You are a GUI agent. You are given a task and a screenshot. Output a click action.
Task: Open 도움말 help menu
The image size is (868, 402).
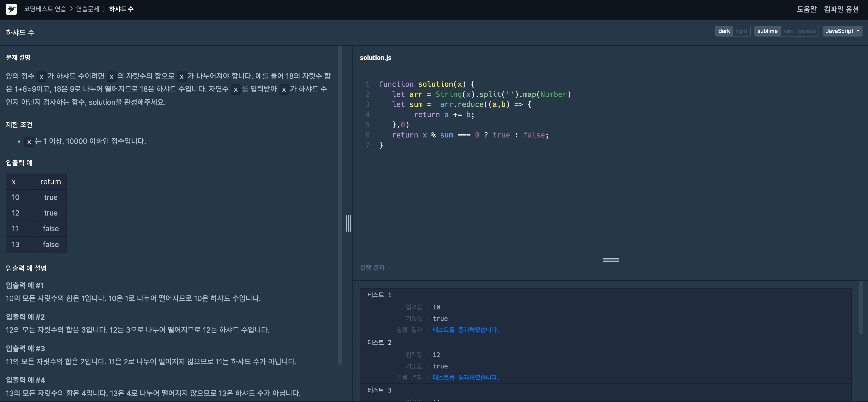coord(806,9)
